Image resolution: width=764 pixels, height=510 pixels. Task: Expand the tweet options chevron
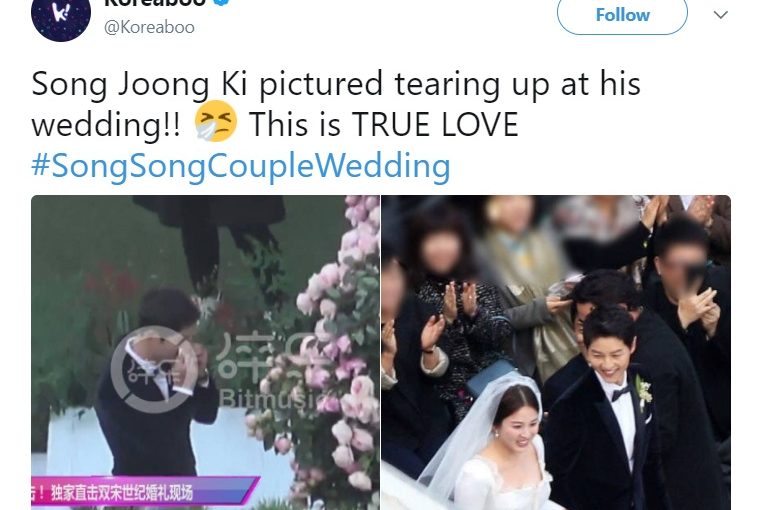pos(721,15)
